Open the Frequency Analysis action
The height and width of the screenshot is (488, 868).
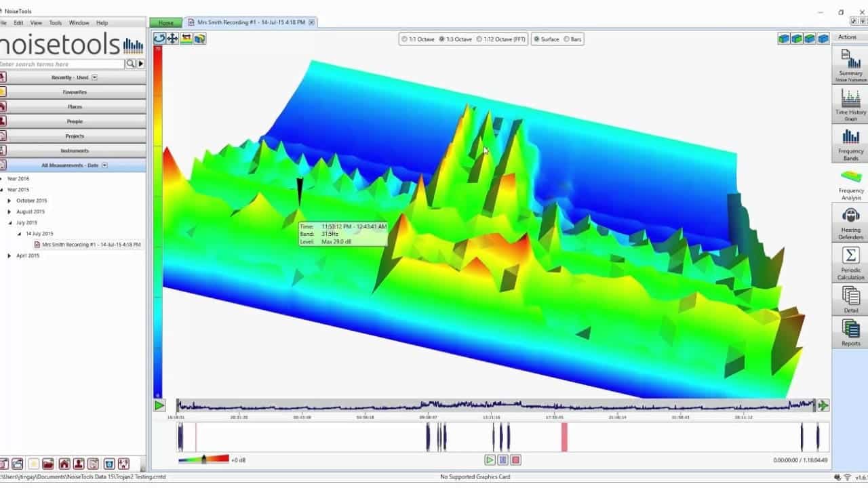(850, 183)
